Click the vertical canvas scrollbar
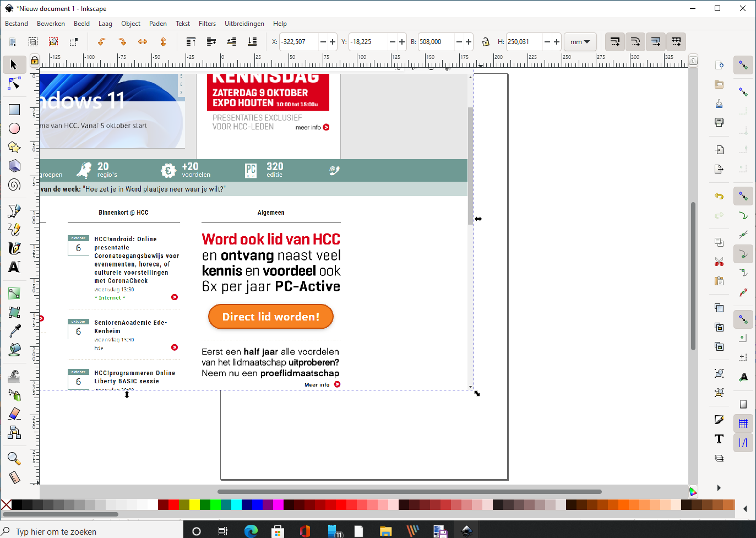 click(693, 276)
